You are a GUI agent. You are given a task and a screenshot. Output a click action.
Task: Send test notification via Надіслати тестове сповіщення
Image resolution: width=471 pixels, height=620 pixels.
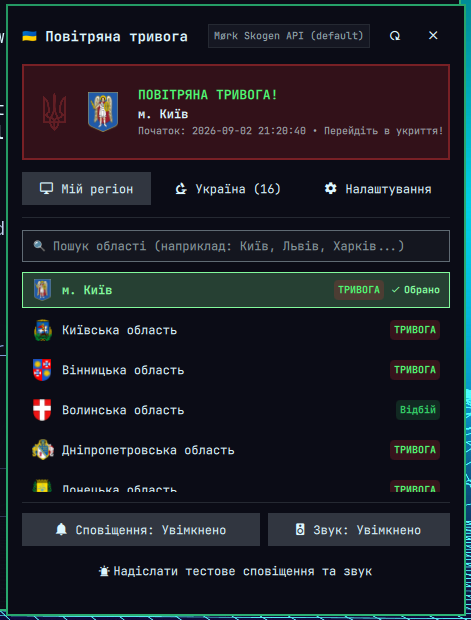coord(236,571)
